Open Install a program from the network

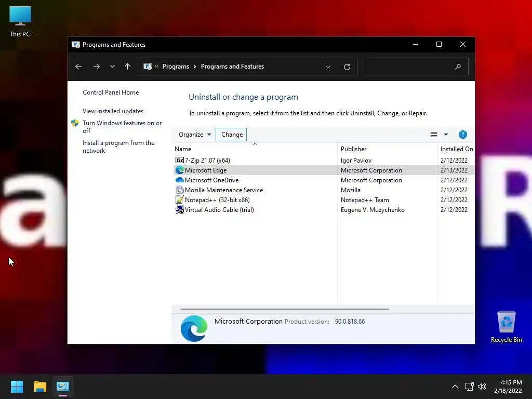118,147
